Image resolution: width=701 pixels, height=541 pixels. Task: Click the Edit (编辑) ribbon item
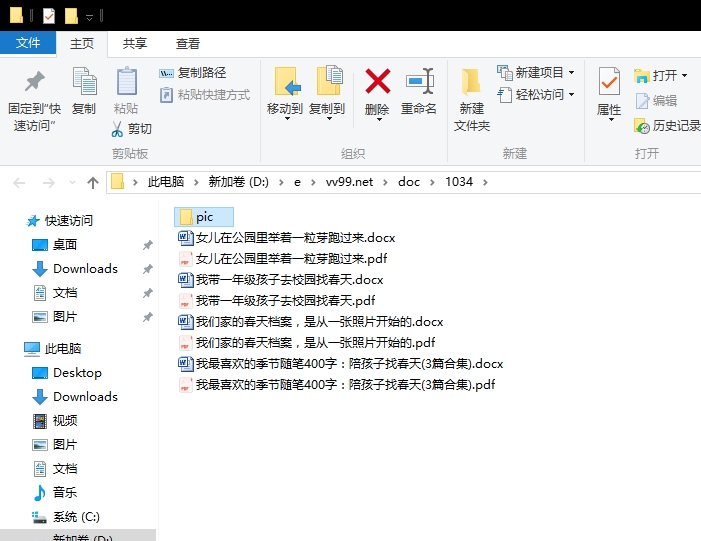tap(656, 101)
